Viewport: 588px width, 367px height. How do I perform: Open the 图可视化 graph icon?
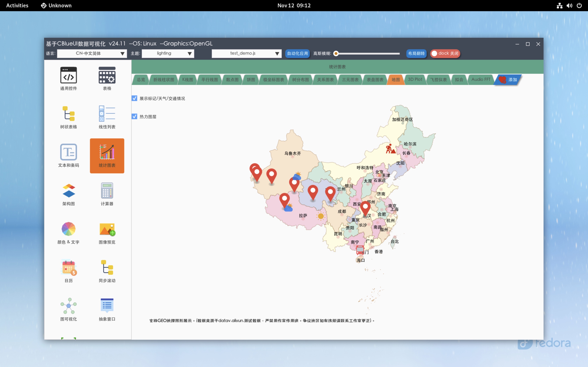tap(69, 306)
